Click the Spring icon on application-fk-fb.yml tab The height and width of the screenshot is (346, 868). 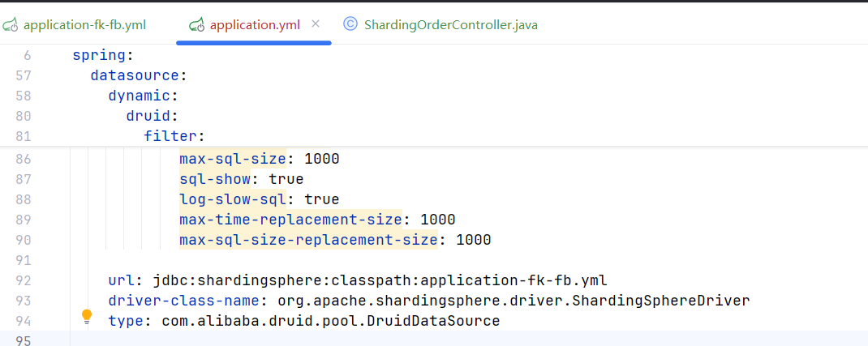pyautogui.click(x=11, y=25)
